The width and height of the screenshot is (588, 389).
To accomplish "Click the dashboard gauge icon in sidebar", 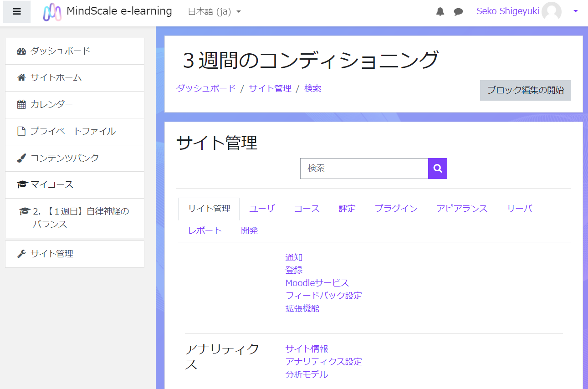I will click(21, 51).
